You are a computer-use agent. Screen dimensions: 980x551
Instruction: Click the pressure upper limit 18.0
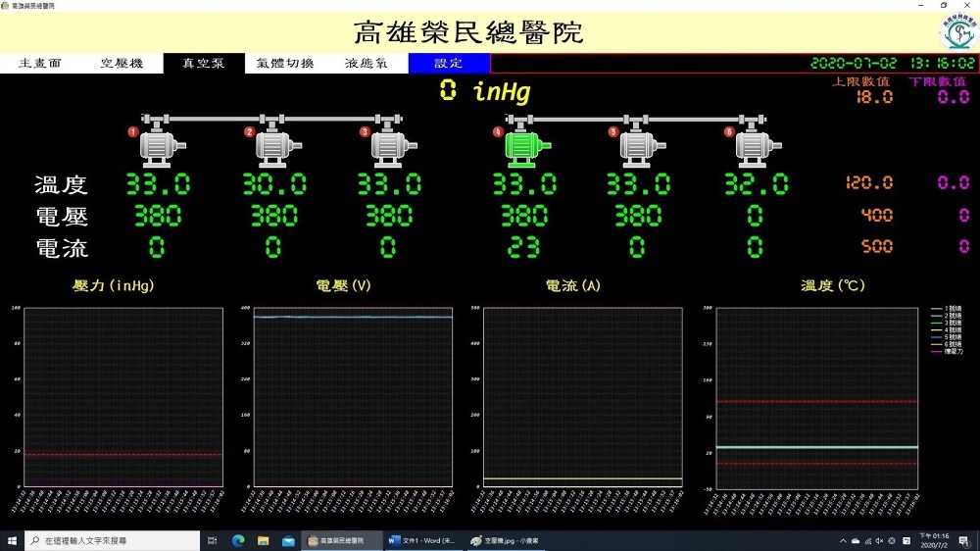874,97
